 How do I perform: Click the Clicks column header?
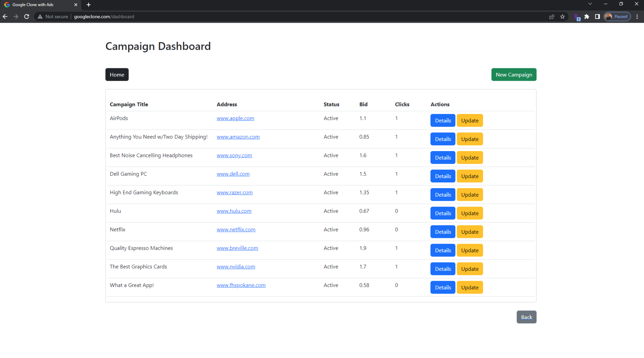click(402, 105)
